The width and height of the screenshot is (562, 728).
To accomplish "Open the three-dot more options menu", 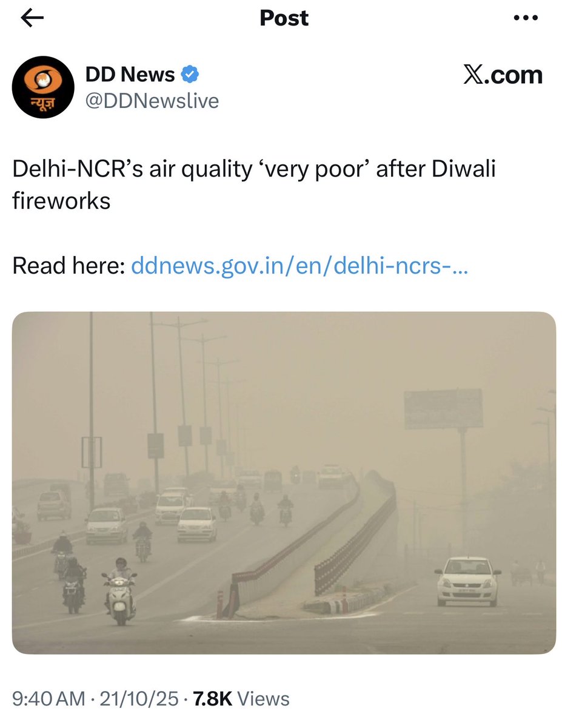I will click(x=525, y=18).
